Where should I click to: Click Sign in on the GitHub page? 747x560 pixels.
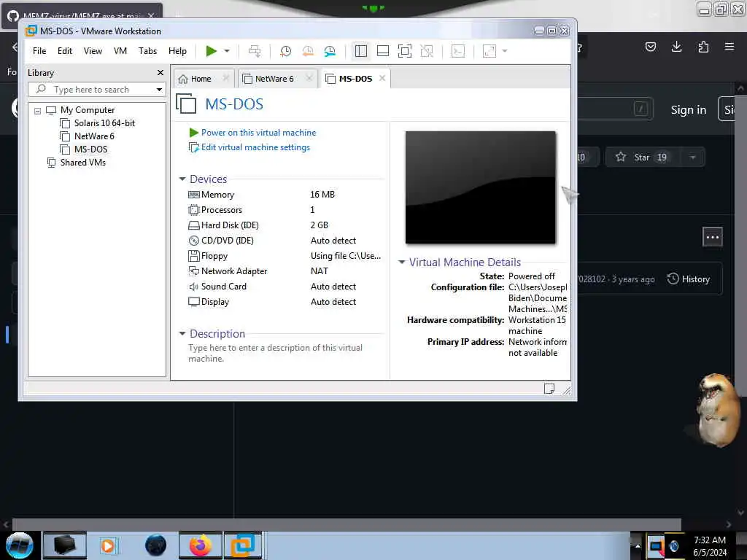(x=689, y=110)
